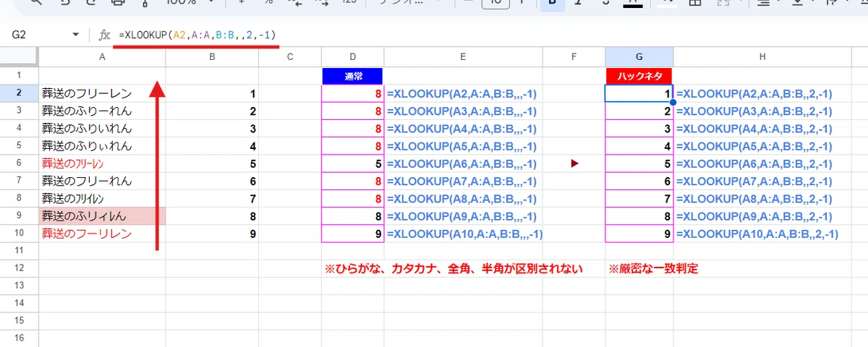
Task: Click E10 formula text =XLOOKUP(A10,A:A,B:B,,,-1)
Action: 465,234
